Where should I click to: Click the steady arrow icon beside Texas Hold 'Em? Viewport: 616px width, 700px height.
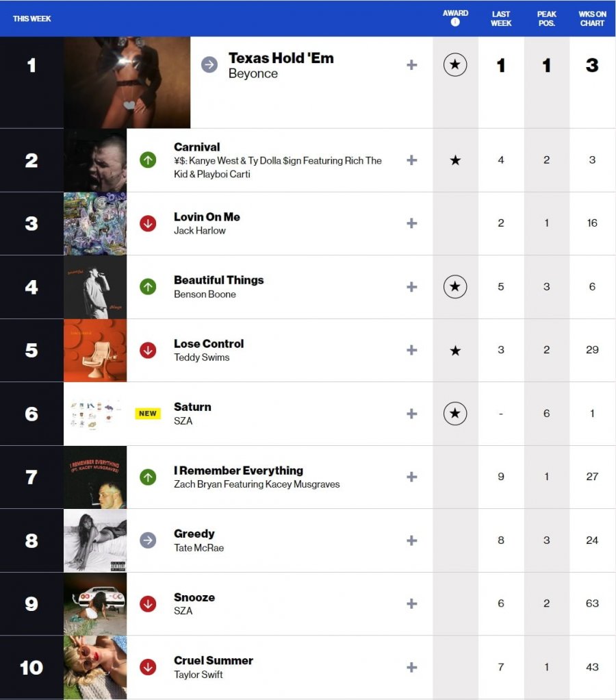209,65
